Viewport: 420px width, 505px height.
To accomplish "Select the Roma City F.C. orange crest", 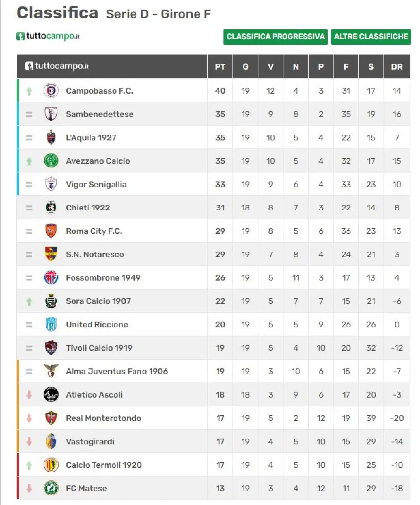I will (51, 231).
